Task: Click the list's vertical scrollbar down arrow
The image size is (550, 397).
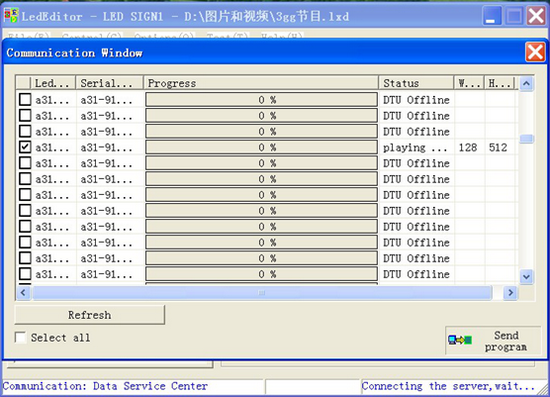Action: click(526, 277)
